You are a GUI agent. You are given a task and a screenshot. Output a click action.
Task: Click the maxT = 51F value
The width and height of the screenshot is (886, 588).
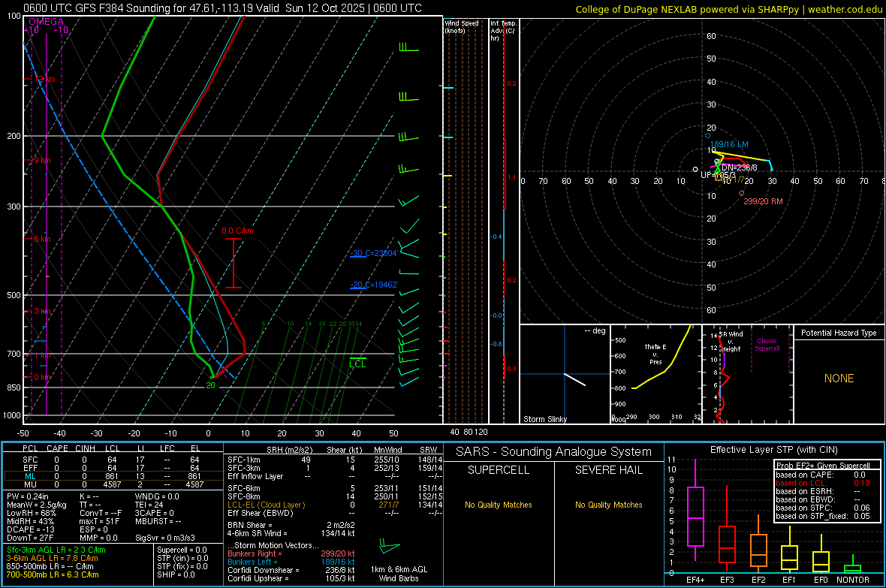coord(99,521)
